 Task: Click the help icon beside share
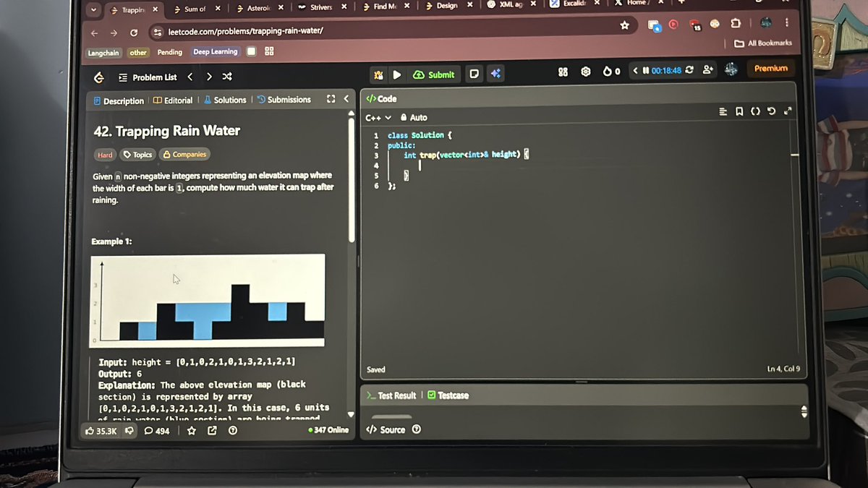tap(233, 431)
